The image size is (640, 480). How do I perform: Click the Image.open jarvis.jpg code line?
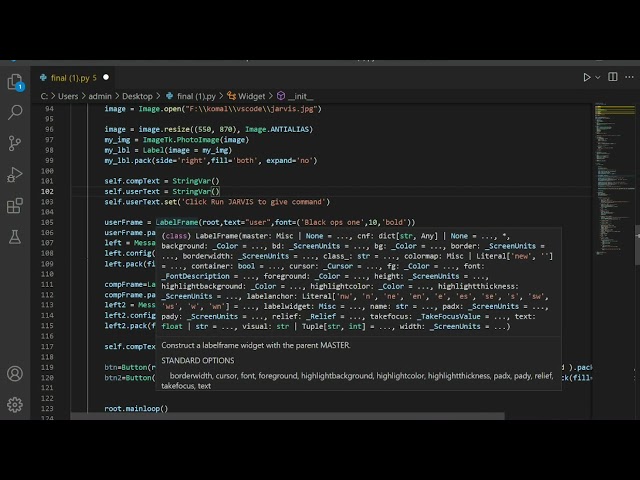tap(213, 109)
